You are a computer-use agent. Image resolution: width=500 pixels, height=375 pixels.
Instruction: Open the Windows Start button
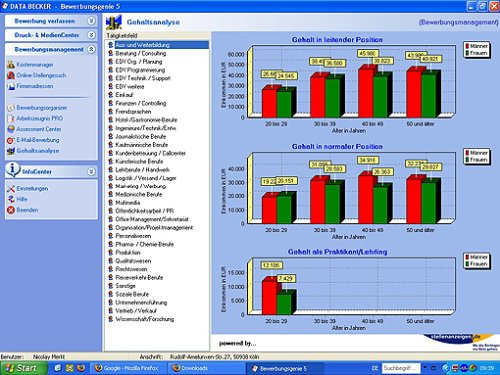pos(23,368)
